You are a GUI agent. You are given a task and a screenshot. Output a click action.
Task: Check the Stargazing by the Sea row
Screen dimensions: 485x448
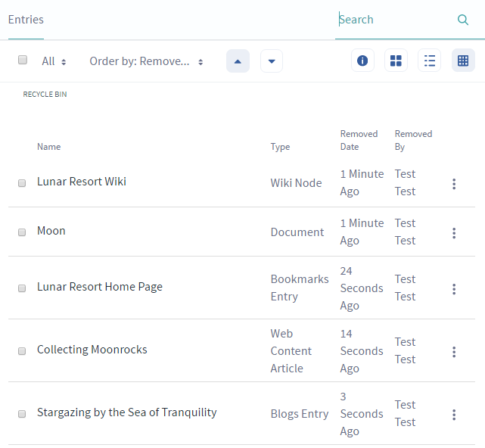tap(22, 414)
